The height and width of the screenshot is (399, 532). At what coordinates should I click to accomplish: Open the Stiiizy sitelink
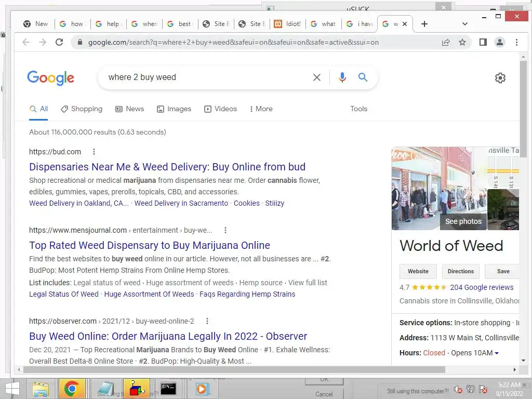point(275,203)
